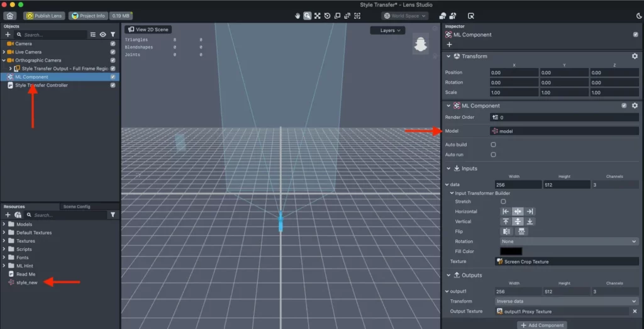Expand the Models folder
This screenshot has height=329, width=644.
pos(4,225)
